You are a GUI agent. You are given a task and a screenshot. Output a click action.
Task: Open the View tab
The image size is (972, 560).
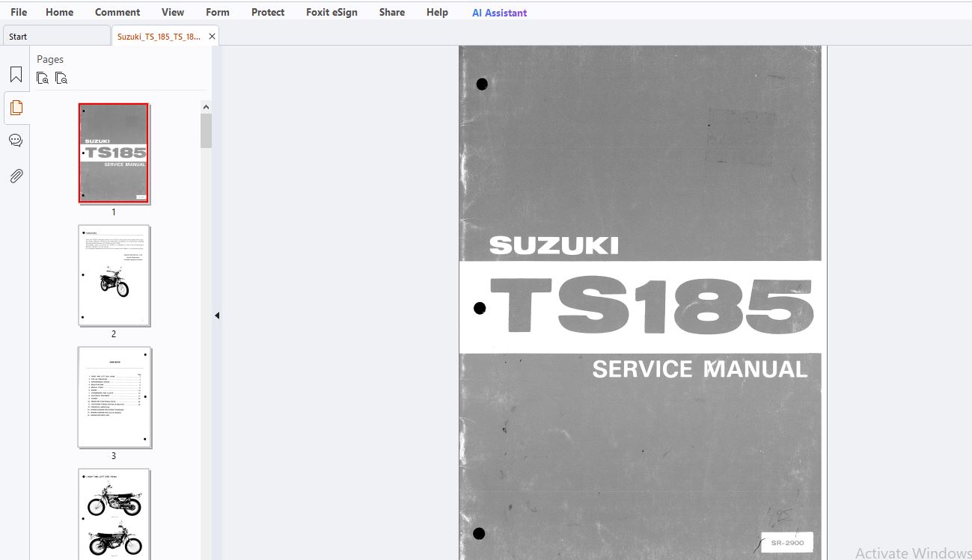point(173,12)
